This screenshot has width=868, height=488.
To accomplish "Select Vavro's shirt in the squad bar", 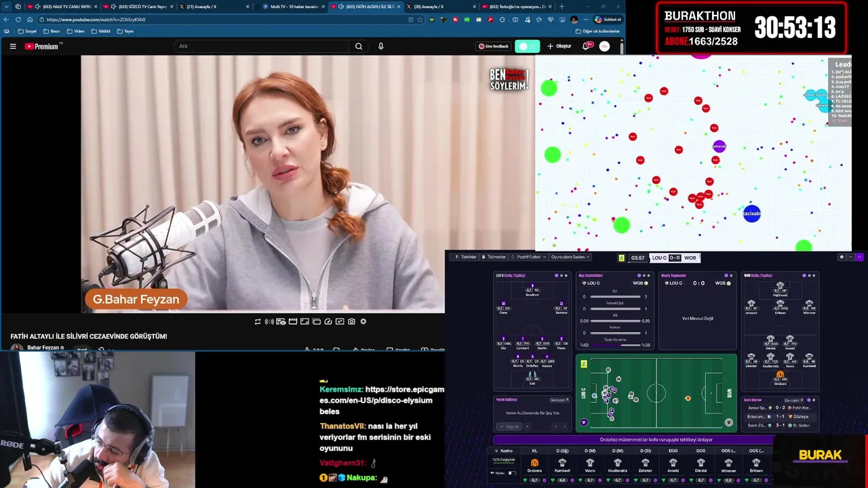I will 590,463.
